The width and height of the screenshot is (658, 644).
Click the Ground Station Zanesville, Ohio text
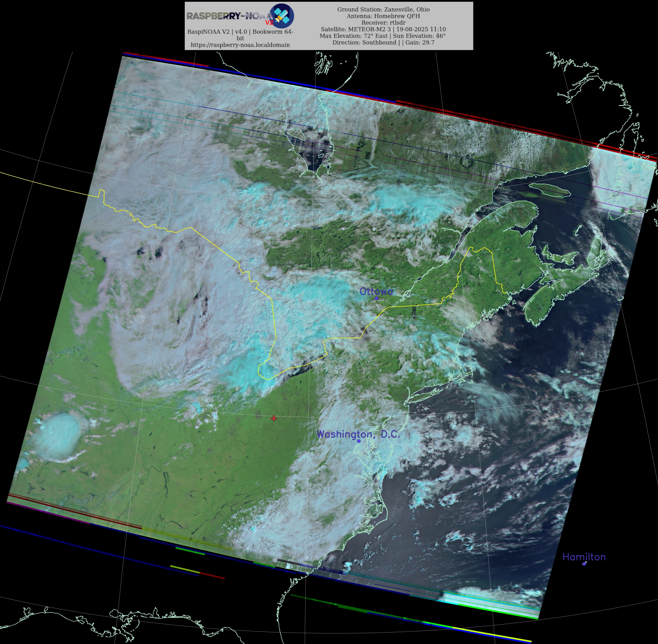click(383, 9)
